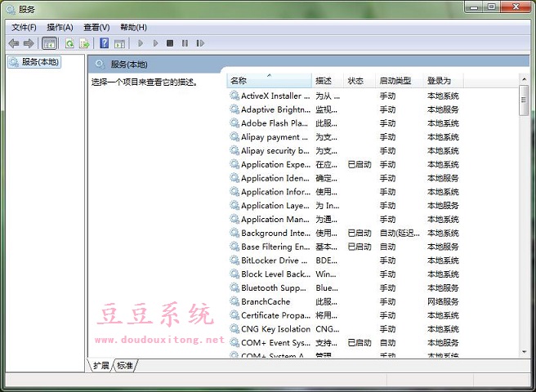Click the Pause Service toolbar icon
536x392 pixels.
click(x=185, y=43)
